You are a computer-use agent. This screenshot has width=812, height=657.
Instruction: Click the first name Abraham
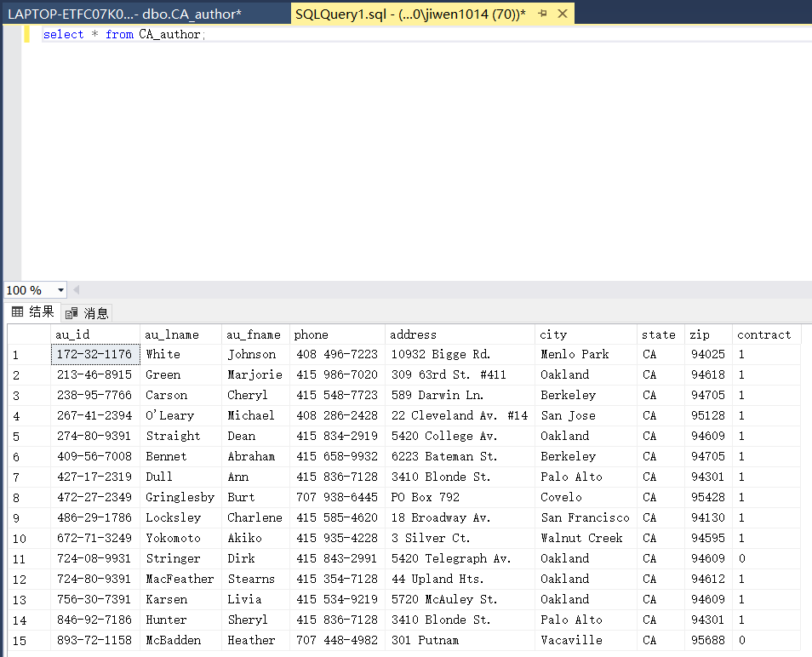pos(251,456)
